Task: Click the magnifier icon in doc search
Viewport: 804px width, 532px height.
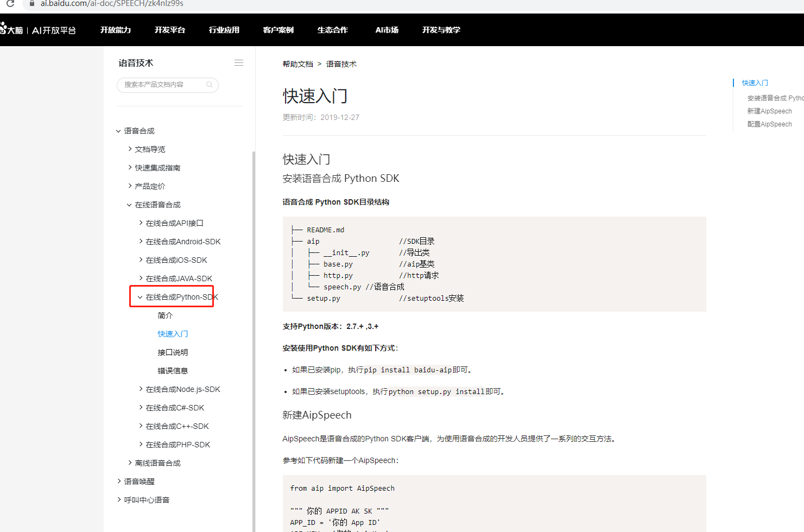Action: tap(210, 85)
